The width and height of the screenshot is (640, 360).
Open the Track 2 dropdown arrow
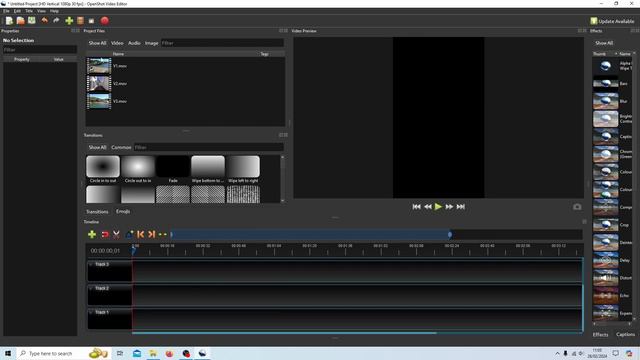click(91, 288)
